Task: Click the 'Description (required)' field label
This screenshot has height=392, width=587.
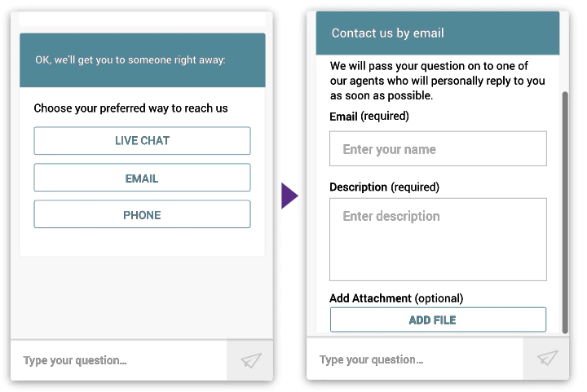Action: coord(385,187)
